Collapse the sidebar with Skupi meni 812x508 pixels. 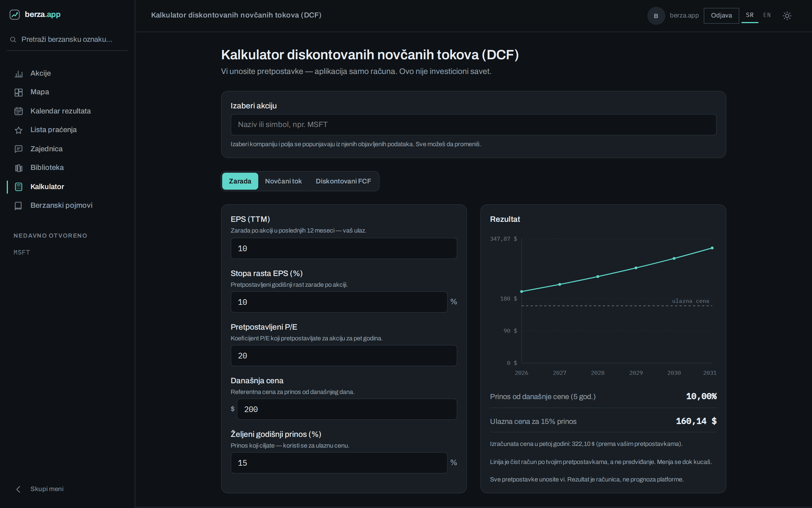click(67, 489)
